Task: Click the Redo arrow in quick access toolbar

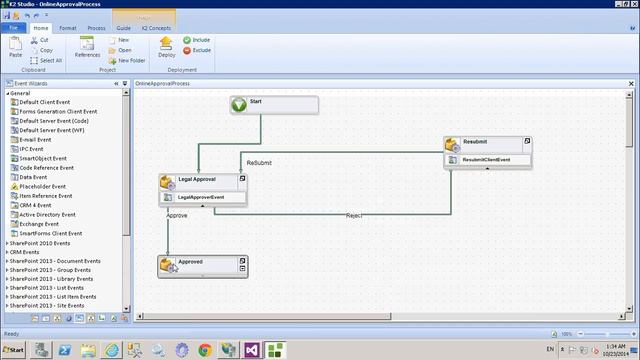Action: point(36,16)
